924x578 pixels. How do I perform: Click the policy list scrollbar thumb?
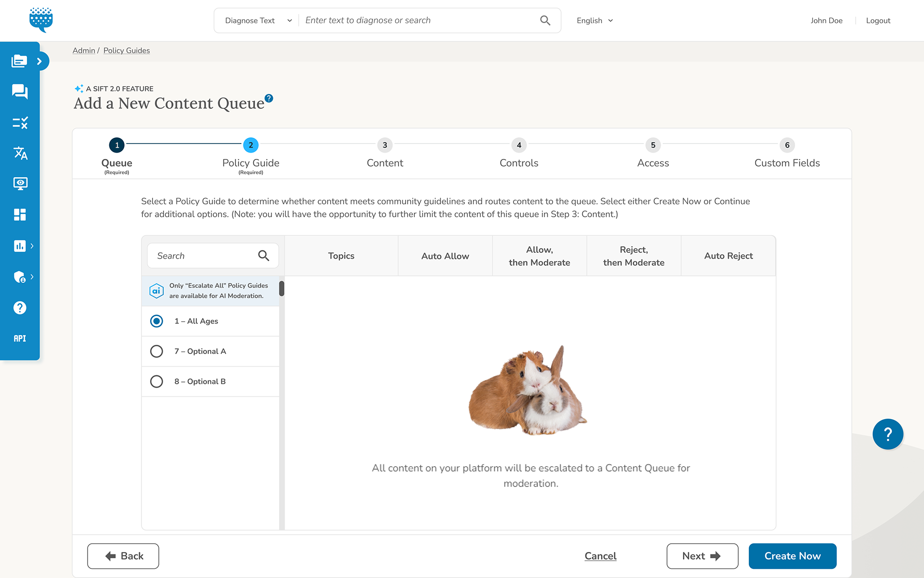[282, 289]
